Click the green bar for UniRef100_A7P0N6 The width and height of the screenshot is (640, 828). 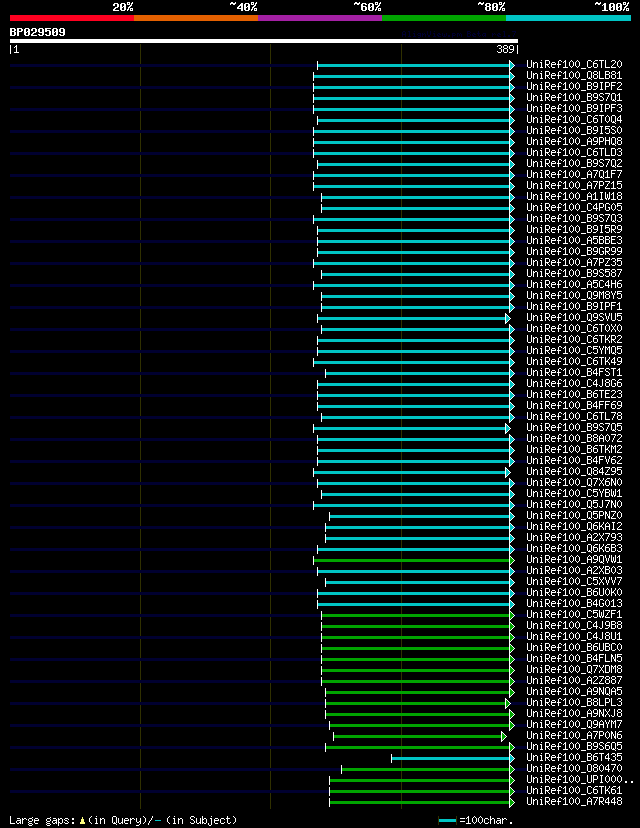click(418, 736)
